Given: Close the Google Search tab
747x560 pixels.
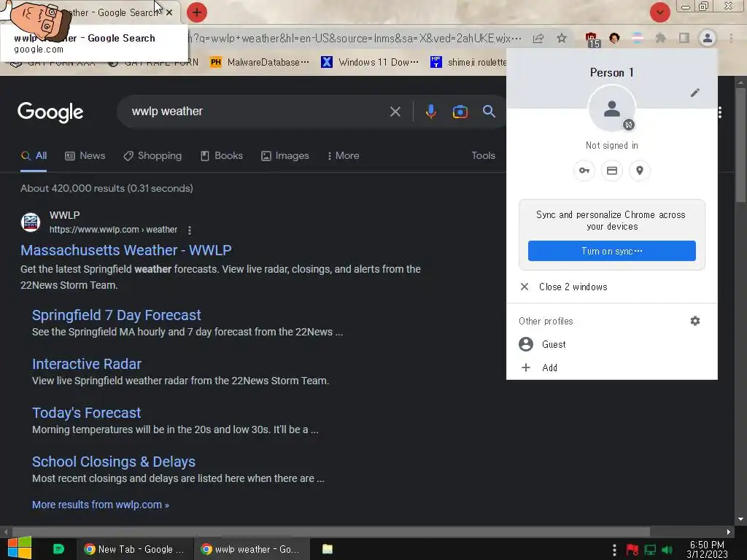Looking at the screenshot, I should [169, 13].
